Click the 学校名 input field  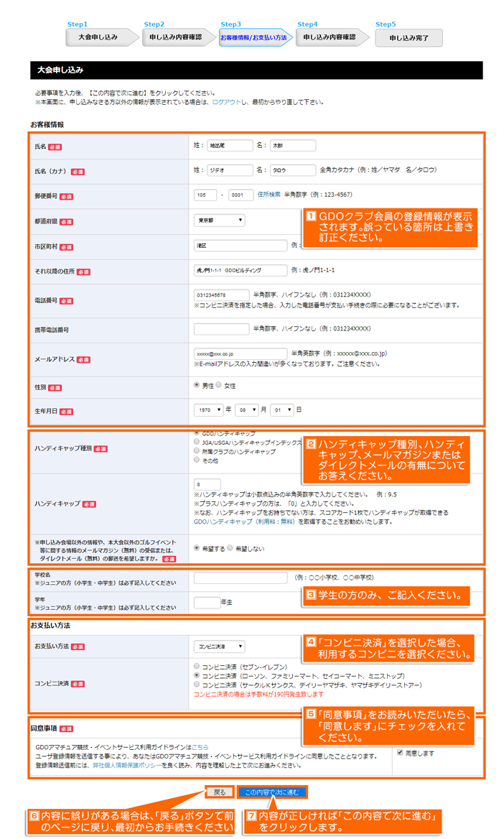click(x=241, y=578)
